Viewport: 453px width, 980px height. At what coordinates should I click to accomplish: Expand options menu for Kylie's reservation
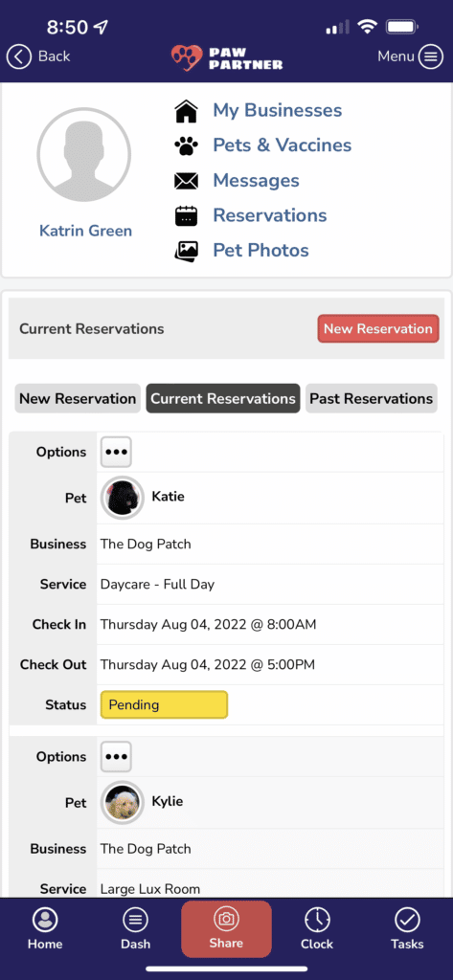[117, 757]
